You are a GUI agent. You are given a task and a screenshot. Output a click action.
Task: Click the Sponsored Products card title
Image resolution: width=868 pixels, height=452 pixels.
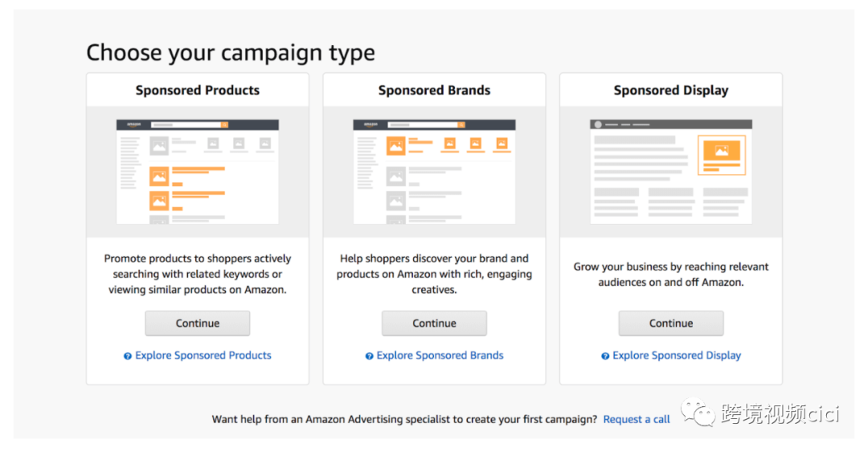click(x=198, y=90)
